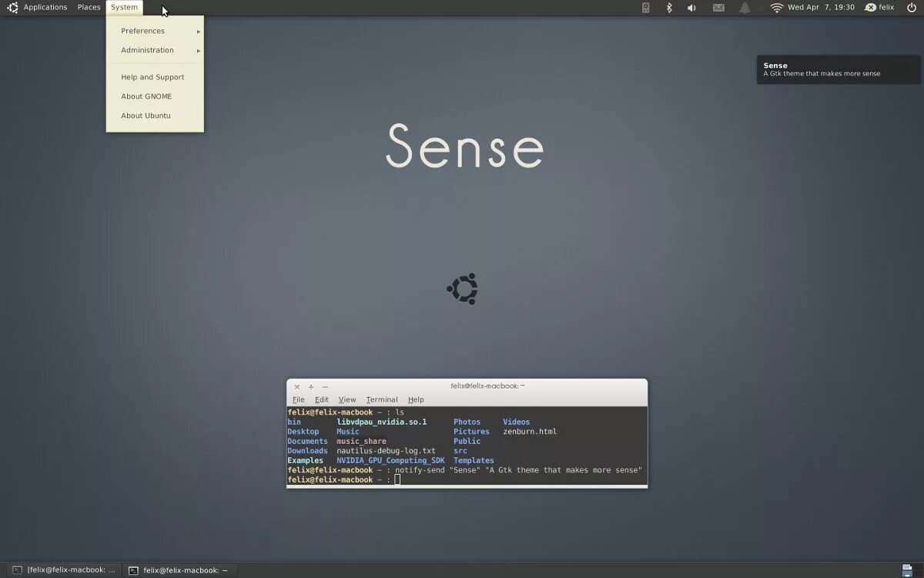924x578 pixels.
Task: Open the terminal Edit menu
Action: 322,400
